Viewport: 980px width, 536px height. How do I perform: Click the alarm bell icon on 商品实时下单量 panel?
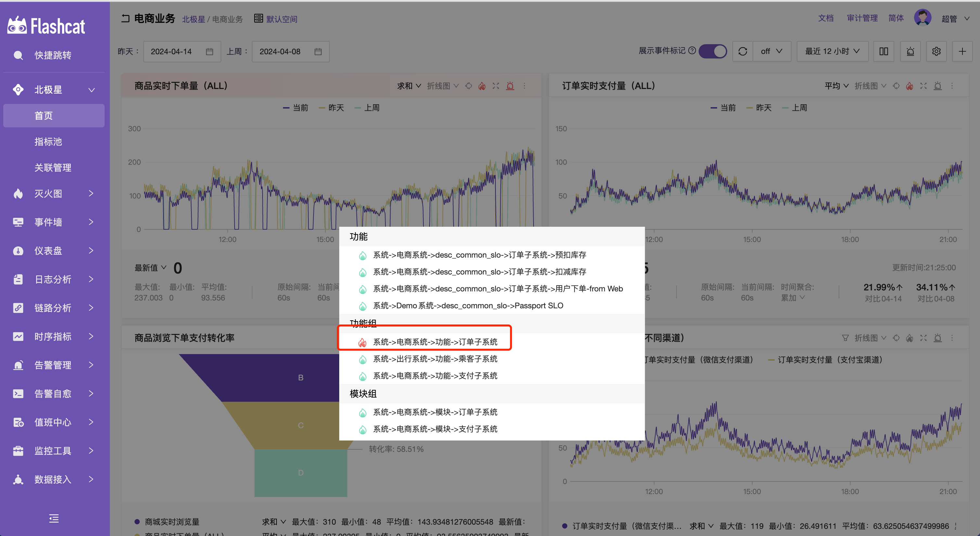click(x=510, y=86)
